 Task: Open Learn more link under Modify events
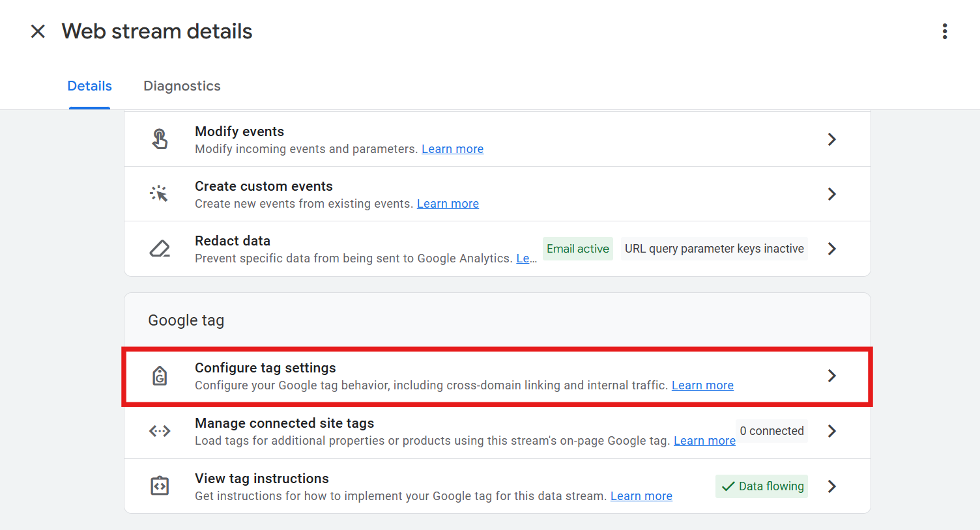[x=452, y=149]
